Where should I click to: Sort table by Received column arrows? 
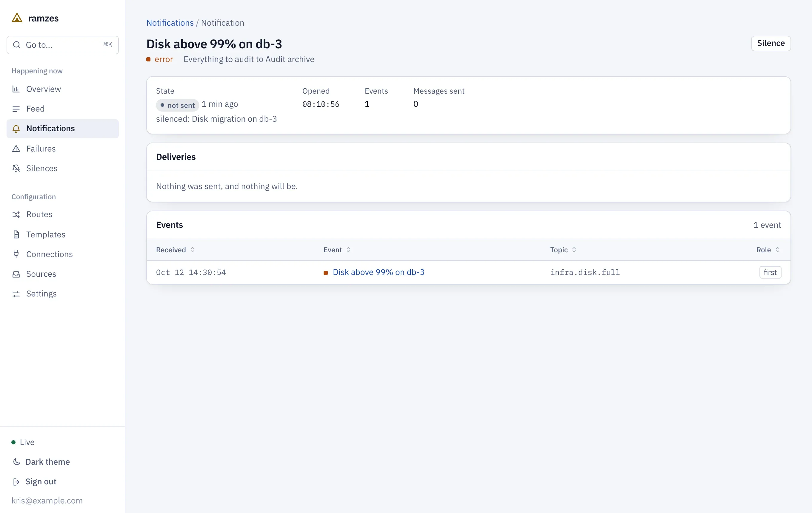[x=193, y=250]
